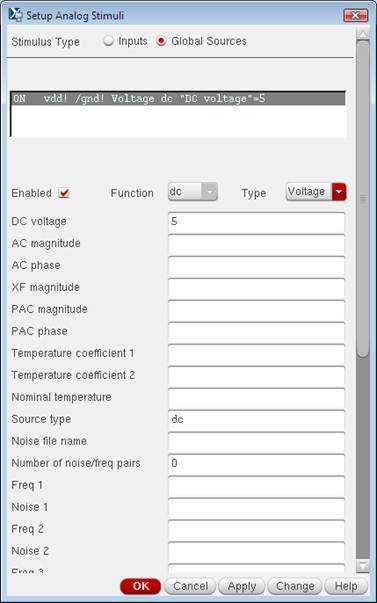Open the Type Voltage dropdown
This screenshot has height=603, width=377.
click(x=316, y=192)
